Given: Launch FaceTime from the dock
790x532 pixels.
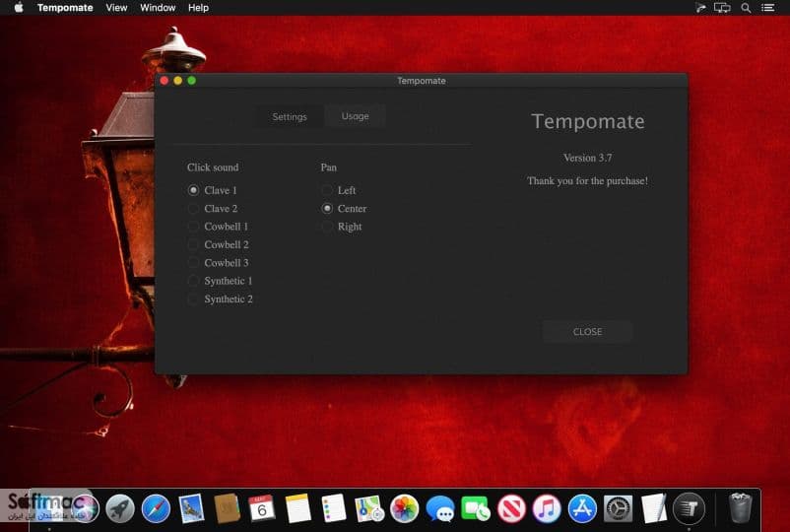Looking at the screenshot, I should point(475,508).
